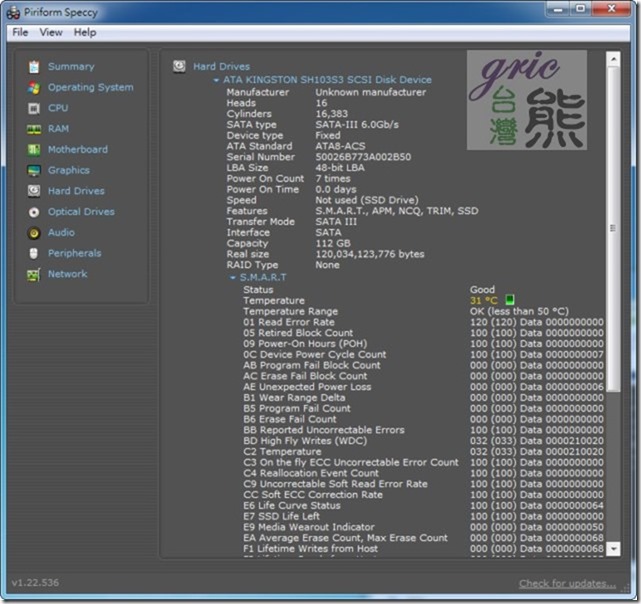Collapse the ATA KINGSTON SH103S3 disk node
Screen dimensions: 641x604
[x=215, y=80]
